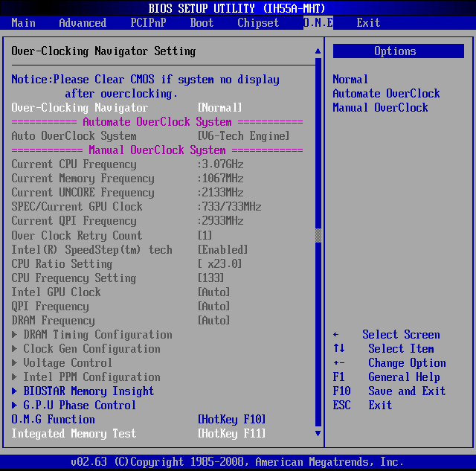Select the Over-Clocking Navigator label

tap(80, 107)
